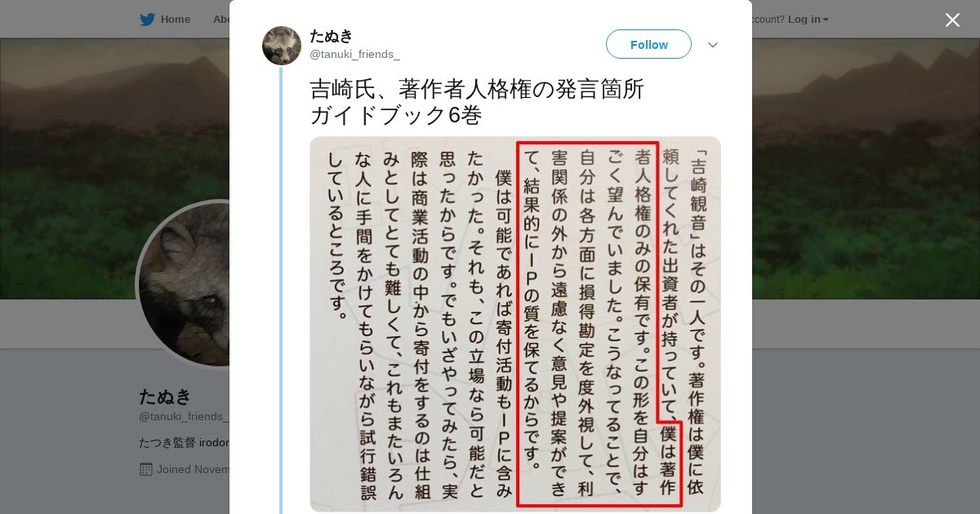The width and height of the screenshot is (980, 514).
Task: Close the tweet overlay with X
Action: tap(952, 20)
